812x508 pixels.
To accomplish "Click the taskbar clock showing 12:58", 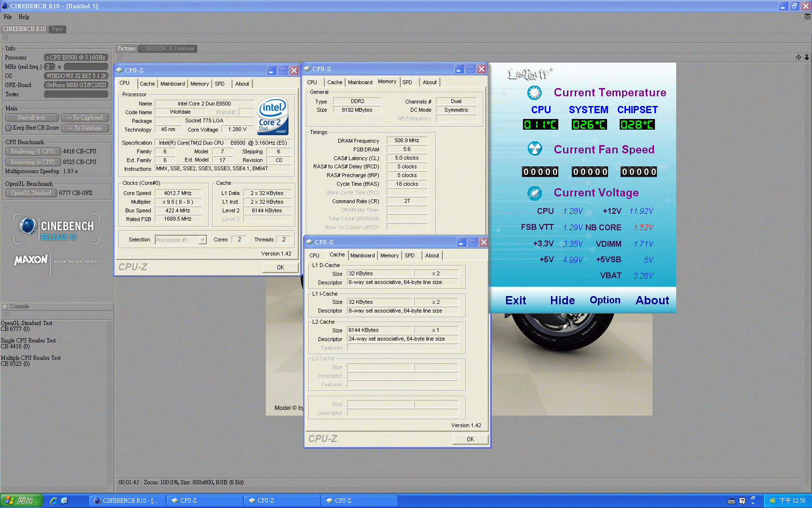I will click(792, 501).
